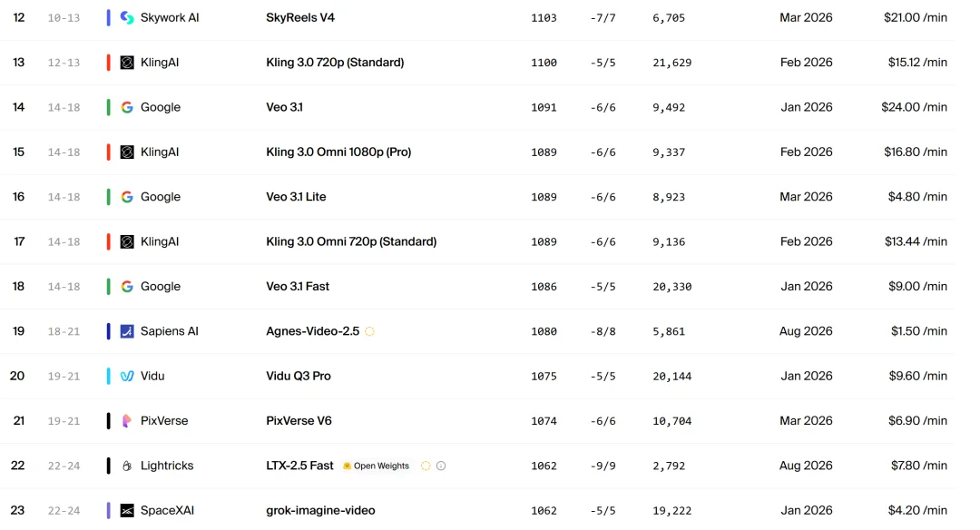Select the Veo 3.1 Fast model name
This screenshot has width=980, height=530.
click(298, 286)
